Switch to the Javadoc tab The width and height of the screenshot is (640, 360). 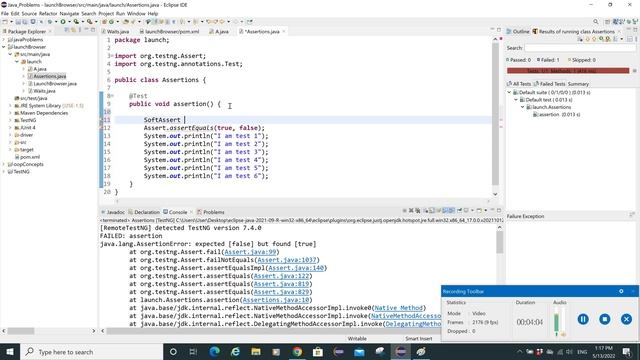pos(113,212)
